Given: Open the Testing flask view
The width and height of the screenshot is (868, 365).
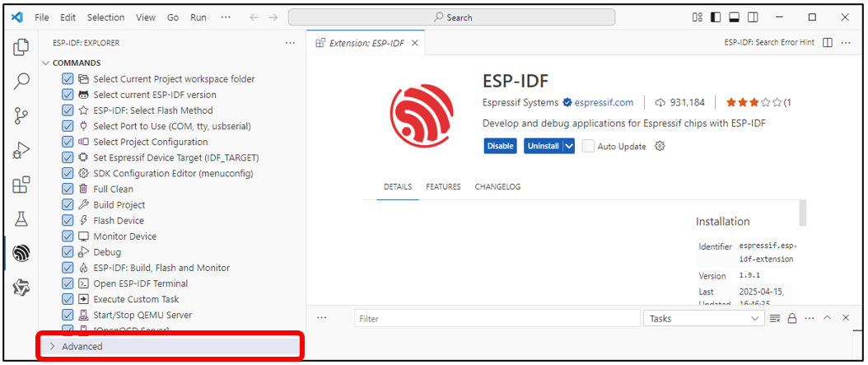Looking at the screenshot, I should [21, 219].
